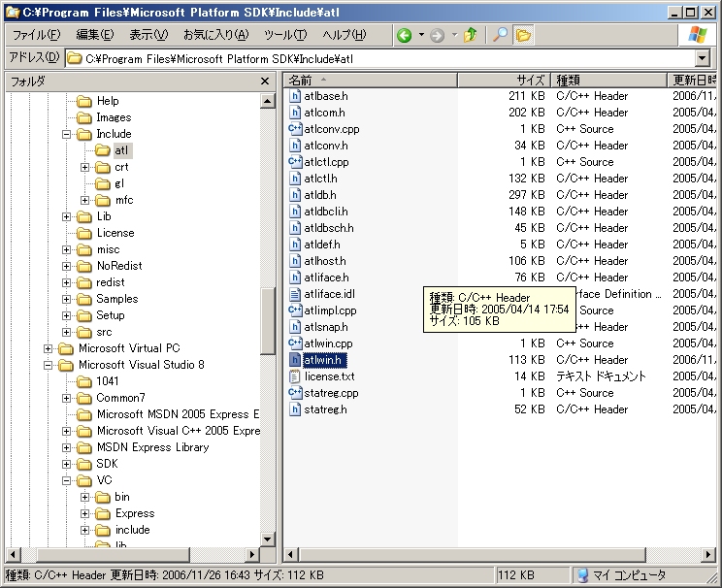The width and height of the screenshot is (722, 588).
Task: Open the お気に入り(A) menu
Action: [216, 35]
